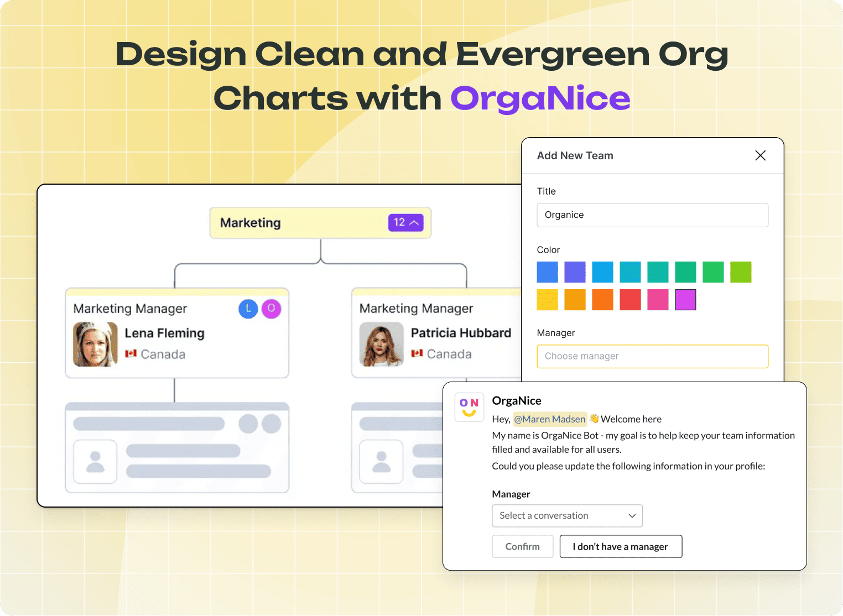
Task: Click the OrgaNice bot logo icon
Action: (x=469, y=408)
